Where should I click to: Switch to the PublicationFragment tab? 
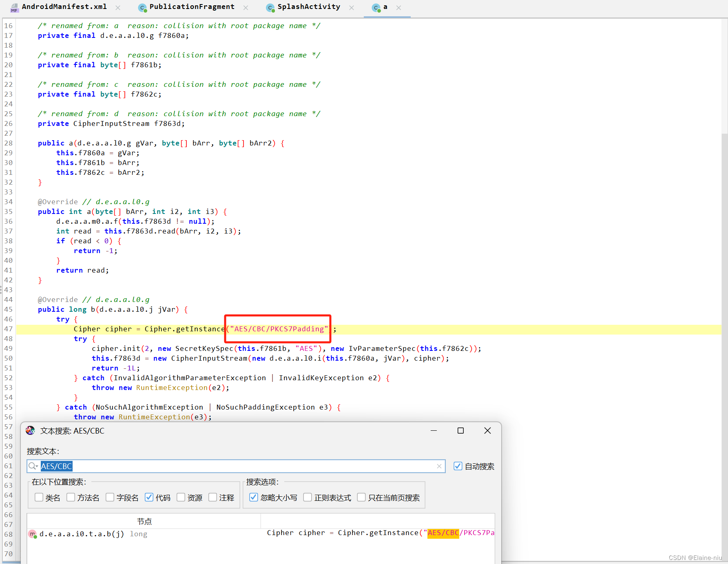[192, 7]
